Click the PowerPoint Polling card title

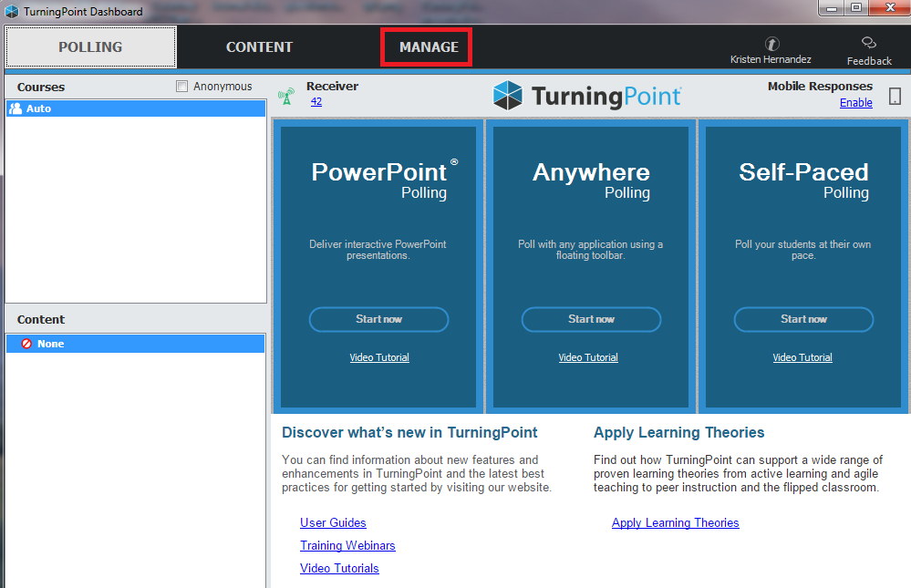384,181
